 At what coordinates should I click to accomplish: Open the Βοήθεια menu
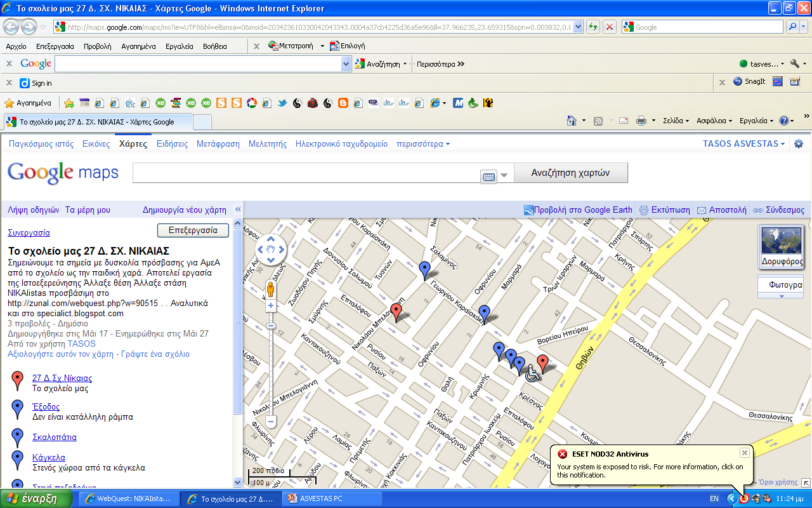(215, 46)
